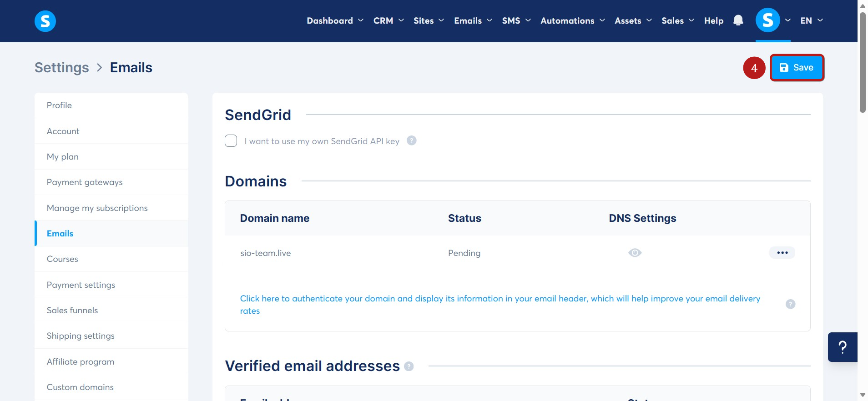
Task: Open Sales funnels settings
Action: click(x=111, y=310)
